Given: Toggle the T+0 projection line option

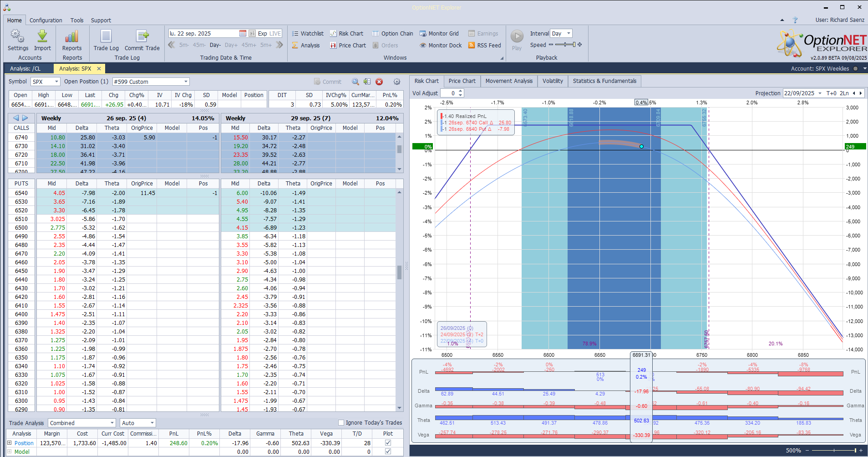Looking at the screenshot, I should [832, 93].
